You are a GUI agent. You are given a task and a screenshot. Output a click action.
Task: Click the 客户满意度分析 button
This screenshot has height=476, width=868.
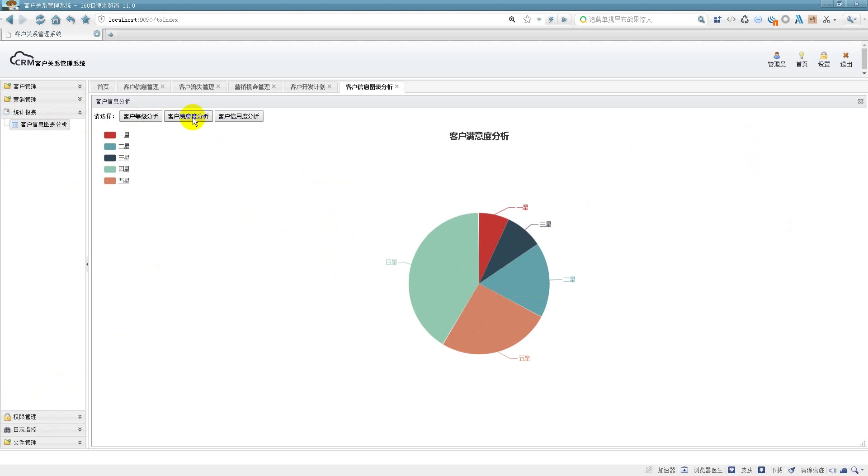click(188, 116)
